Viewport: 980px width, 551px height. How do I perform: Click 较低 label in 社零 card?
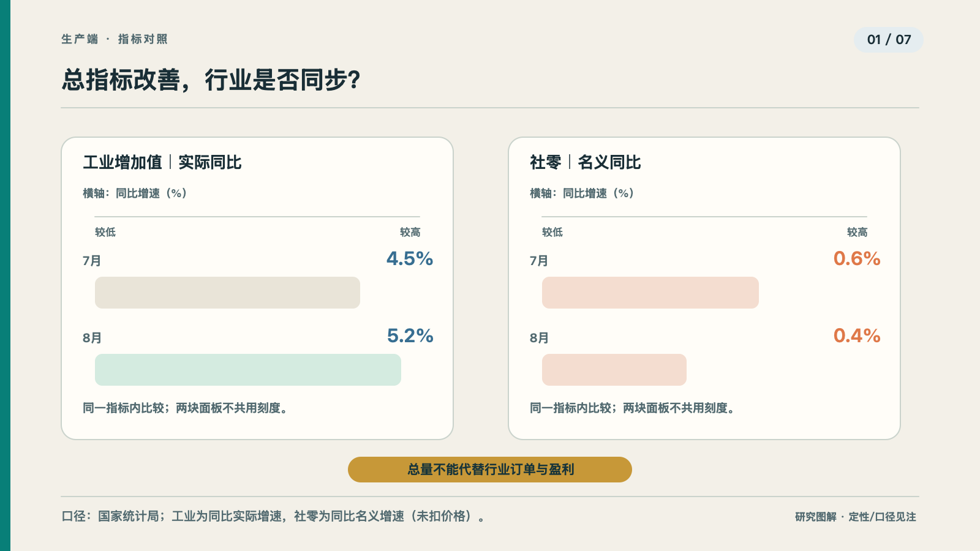(552, 232)
